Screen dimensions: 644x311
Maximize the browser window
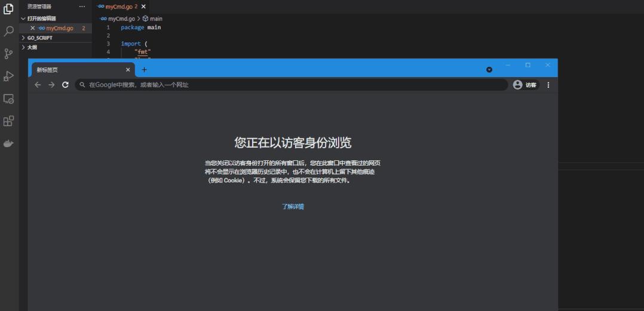(528, 65)
